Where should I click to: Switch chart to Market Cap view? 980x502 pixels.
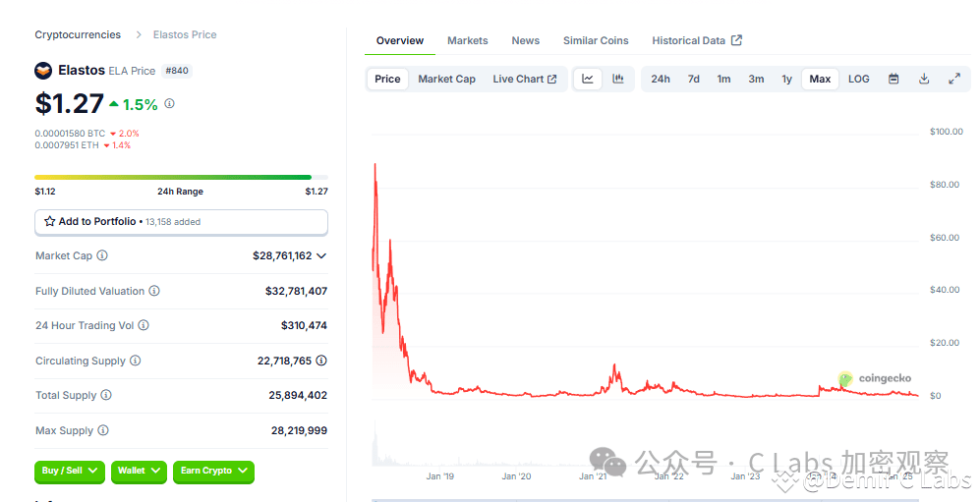pyautogui.click(x=447, y=79)
